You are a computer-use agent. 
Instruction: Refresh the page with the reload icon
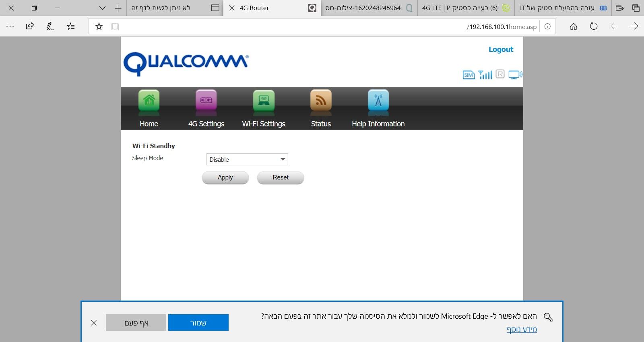pos(594,27)
